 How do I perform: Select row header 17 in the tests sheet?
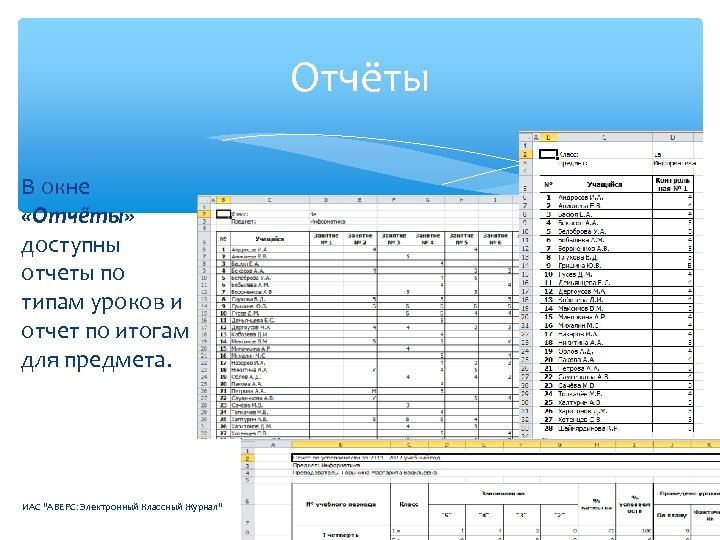(525, 291)
